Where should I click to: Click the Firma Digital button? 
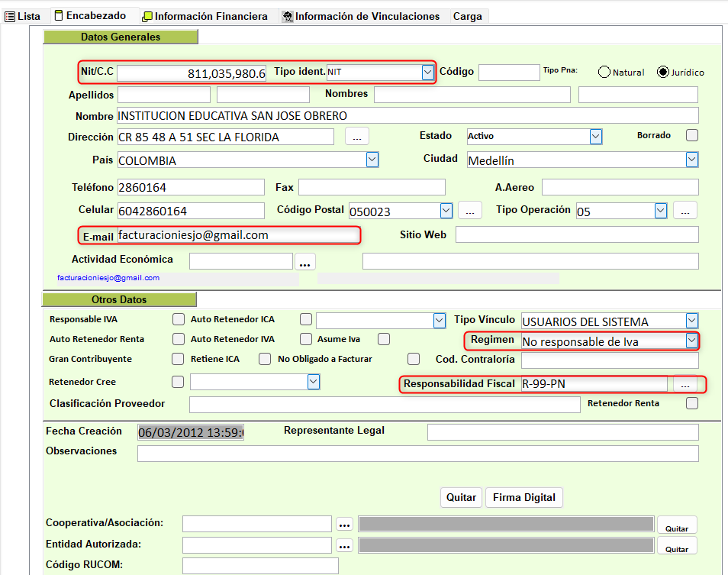click(x=523, y=497)
